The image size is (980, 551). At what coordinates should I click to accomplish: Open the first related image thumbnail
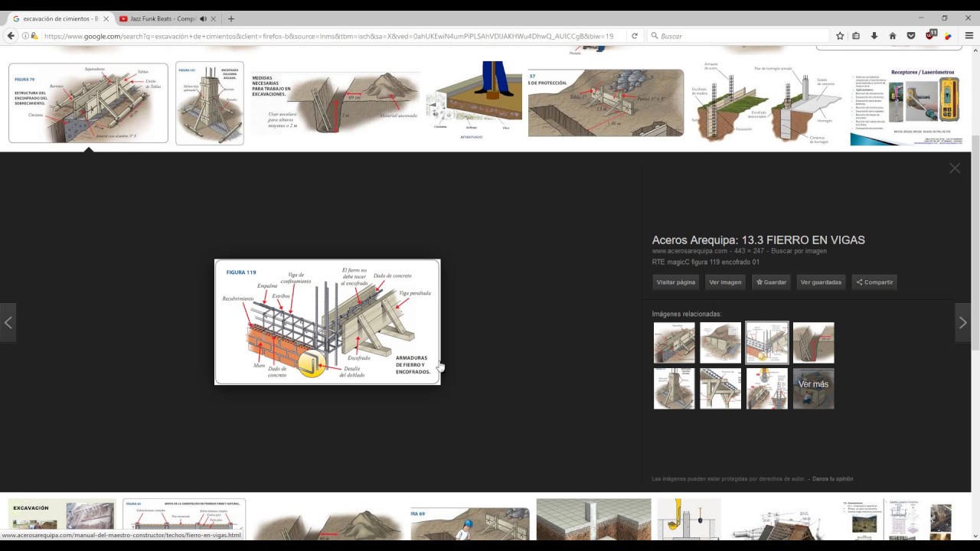tap(675, 343)
